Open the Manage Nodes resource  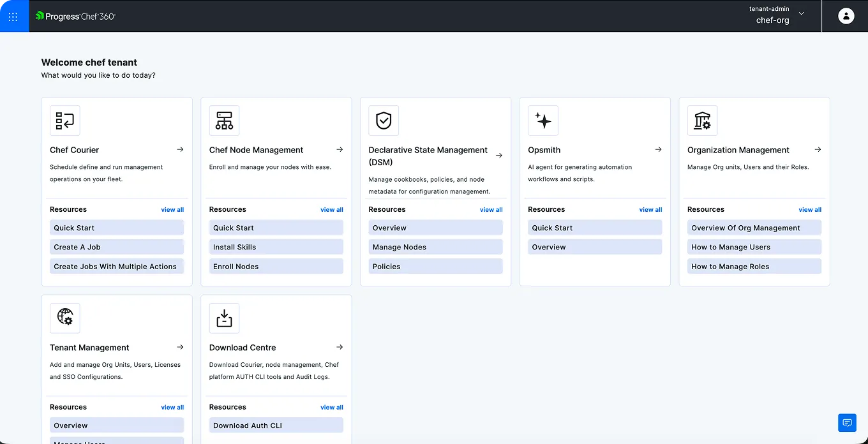click(x=436, y=247)
